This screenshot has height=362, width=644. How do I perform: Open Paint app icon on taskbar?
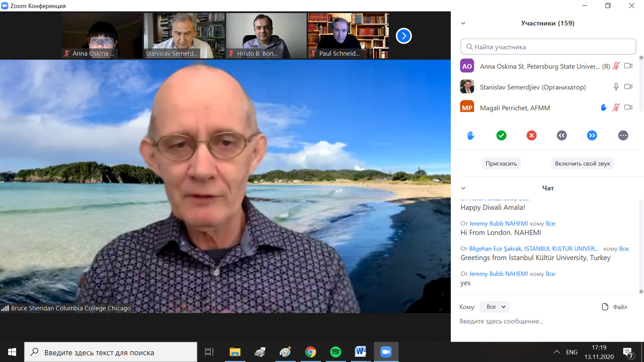click(285, 352)
